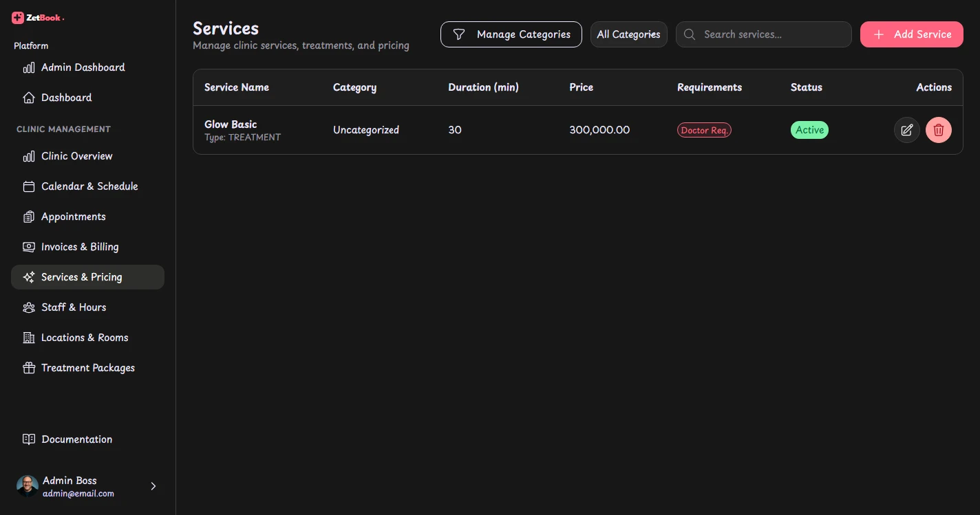Image resolution: width=980 pixels, height=515 pixels.
Task: Click the magnifier icon in search box
Action: coord(689,34)
